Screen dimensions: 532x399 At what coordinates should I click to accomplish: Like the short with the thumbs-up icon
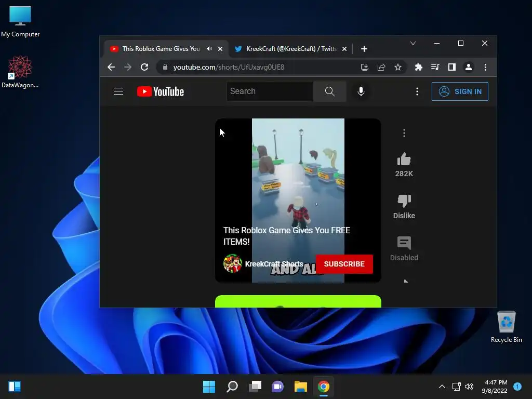pos(404,159)
